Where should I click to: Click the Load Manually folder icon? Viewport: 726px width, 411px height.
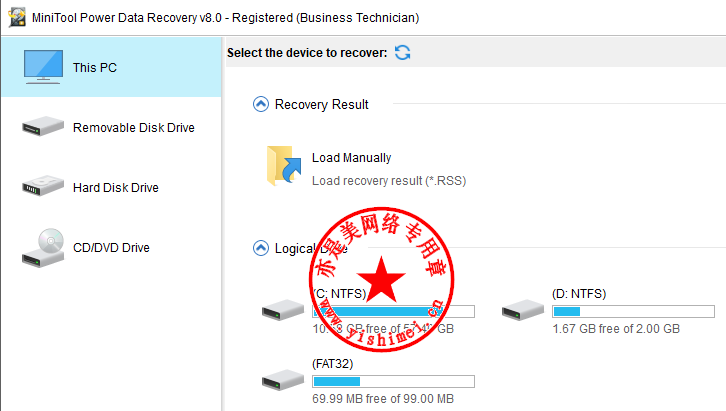click(x=284, y=166)
